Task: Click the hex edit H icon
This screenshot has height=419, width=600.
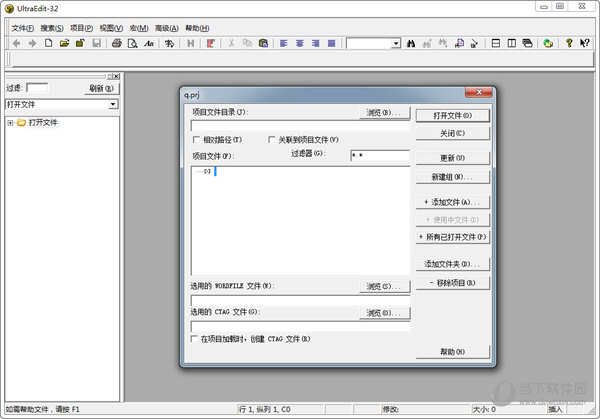Action: tap(190, 43)
